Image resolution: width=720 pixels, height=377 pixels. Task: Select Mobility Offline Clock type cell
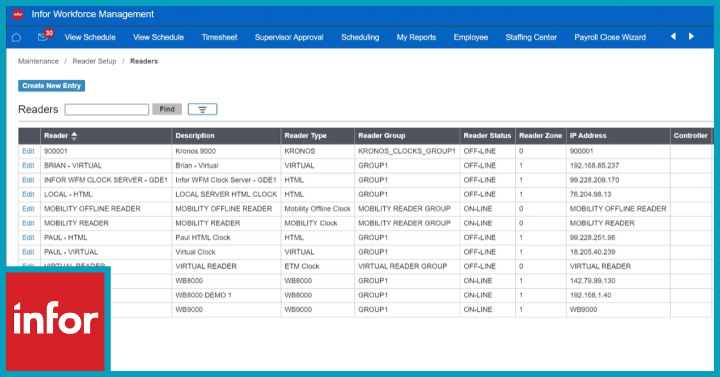pos(317,208)
